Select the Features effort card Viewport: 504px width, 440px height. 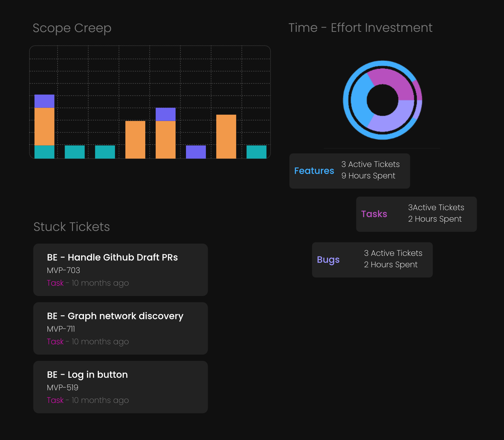point(350,171)
